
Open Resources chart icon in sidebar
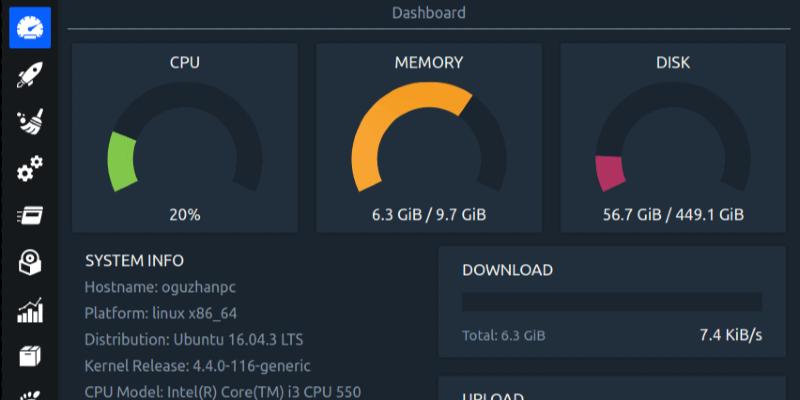coord(30,309)
